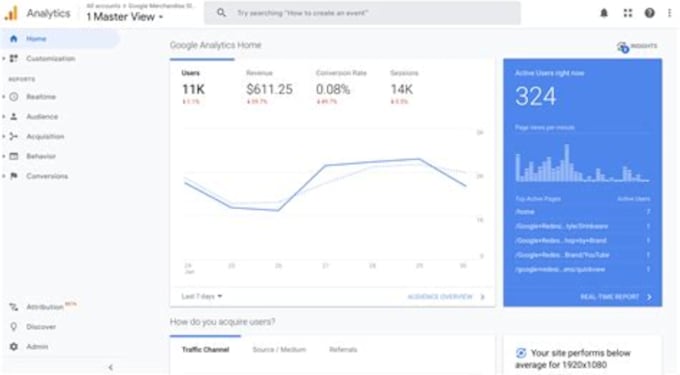Click the site performance insight icon
Image resolution: width=680 pixels, height=375 pixels.
(x=521, y=353)
